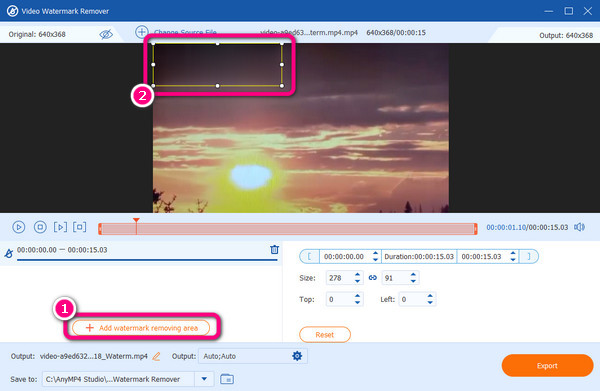The width and height of the screenshot is (600, 391).
Task: Click the selection box right-middle handle
Action: click(x=282, y=65)
